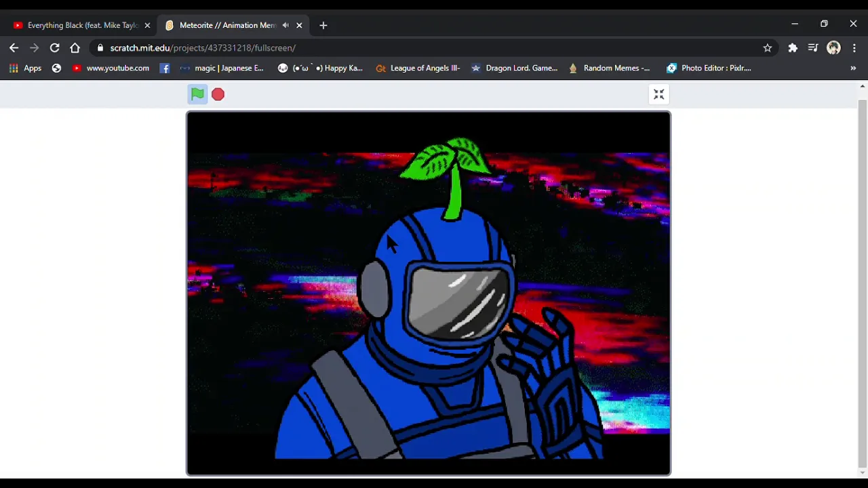Open the Photo Editor Pixlr bookmark
Viewport: 868px width, 488px height.
[709, 68]
